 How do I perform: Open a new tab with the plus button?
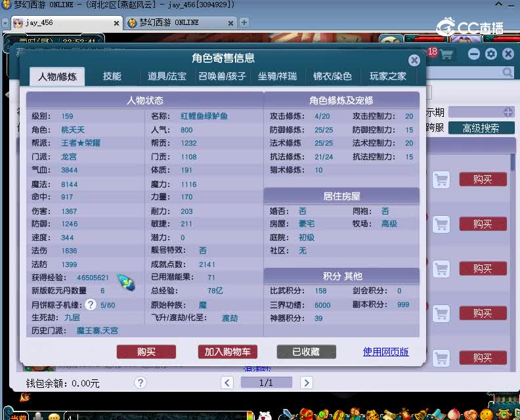[244, 22]
